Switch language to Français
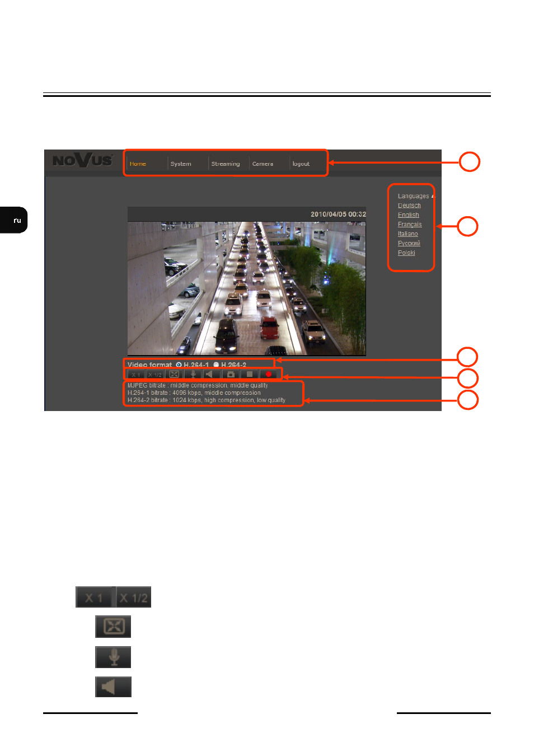Viewport: 534px width, 756px height. tap(410, 224)
